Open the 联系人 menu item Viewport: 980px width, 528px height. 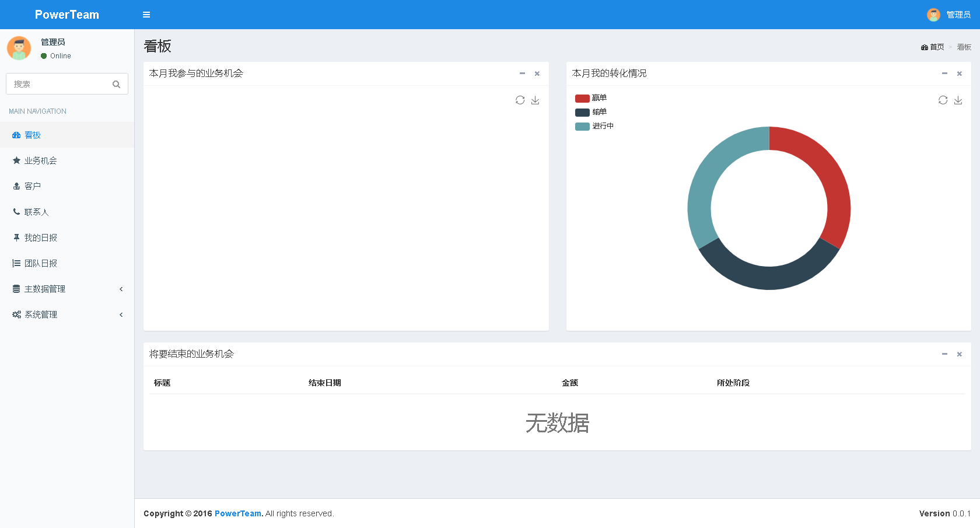pos(67,212)
